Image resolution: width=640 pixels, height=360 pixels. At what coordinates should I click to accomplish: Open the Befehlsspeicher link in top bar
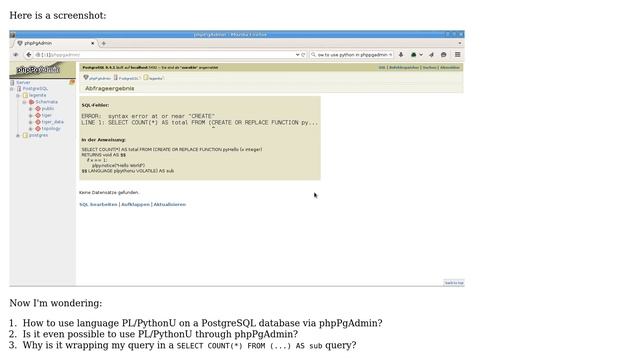pos(404,67)
